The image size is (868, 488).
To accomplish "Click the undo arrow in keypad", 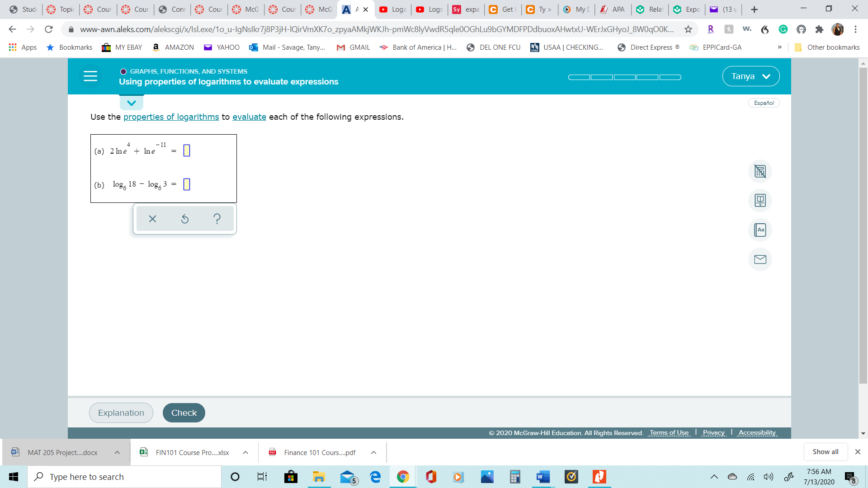I will 185,219.
